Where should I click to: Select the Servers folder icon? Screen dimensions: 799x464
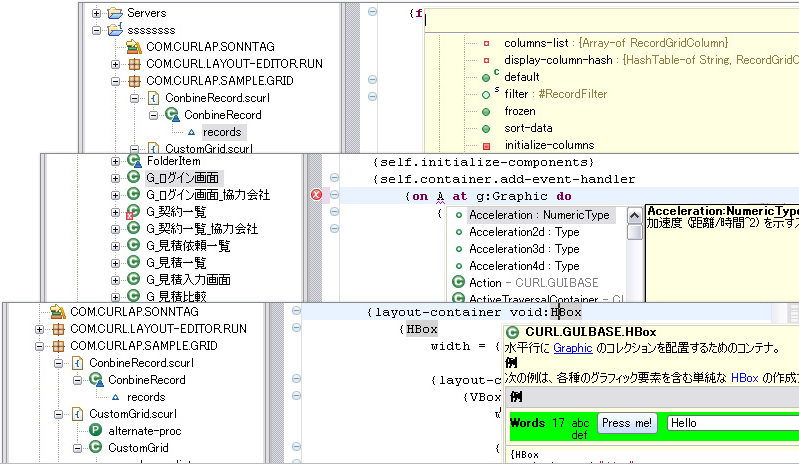tap(114, 13)
